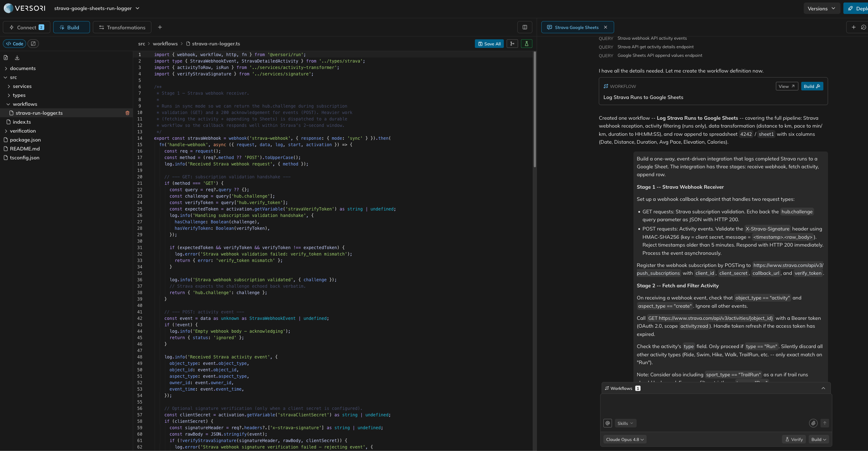
Task: Open the Skills dropdown
Action: (x=625, y=423)
